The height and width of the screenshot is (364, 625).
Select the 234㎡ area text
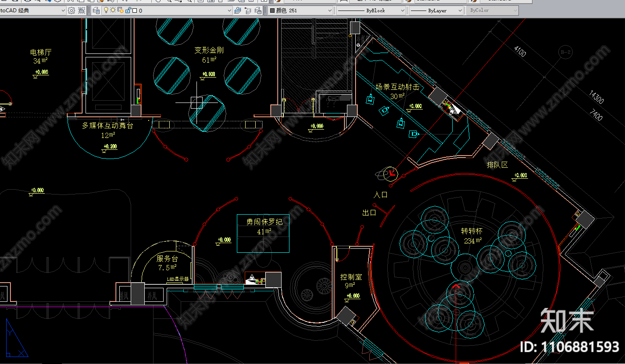[x=473, y=240]
